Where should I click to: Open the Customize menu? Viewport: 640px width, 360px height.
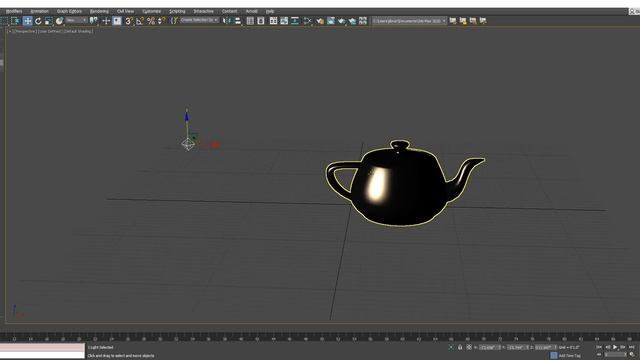(151, 11)
